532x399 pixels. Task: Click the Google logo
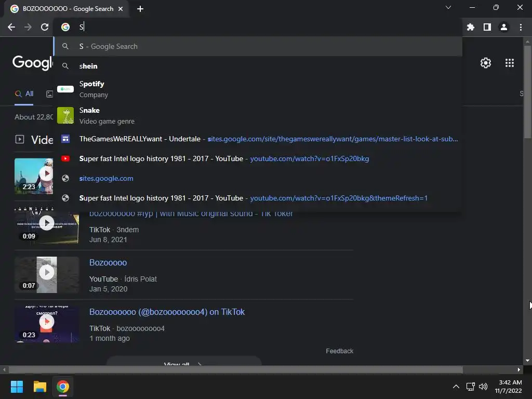coord(33,63)
